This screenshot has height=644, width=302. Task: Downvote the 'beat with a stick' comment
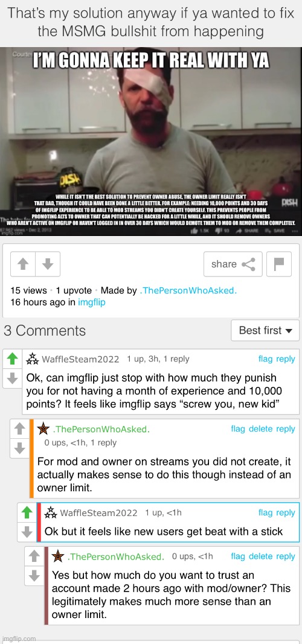27,532
